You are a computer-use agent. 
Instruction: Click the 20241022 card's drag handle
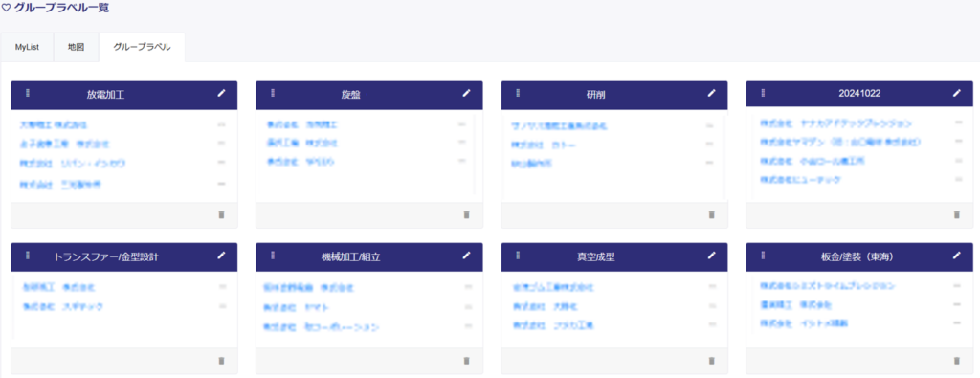pyautogui.click(x=763, y=93)
